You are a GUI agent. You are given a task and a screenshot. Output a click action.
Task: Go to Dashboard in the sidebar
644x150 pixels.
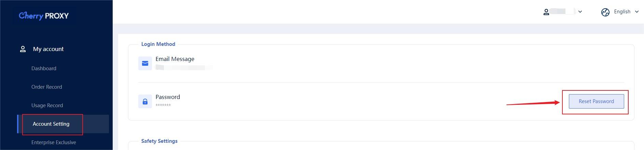44,68
